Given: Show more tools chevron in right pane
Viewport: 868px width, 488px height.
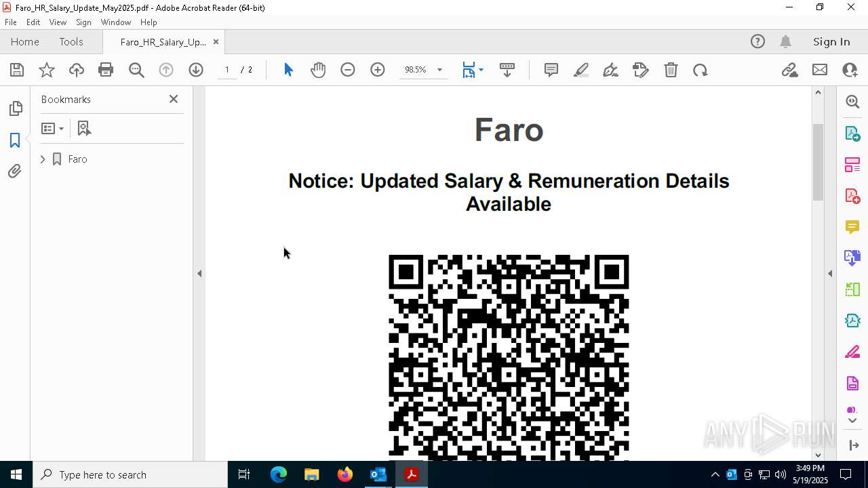Looking at the screenshot, I should tap(852, 421).
